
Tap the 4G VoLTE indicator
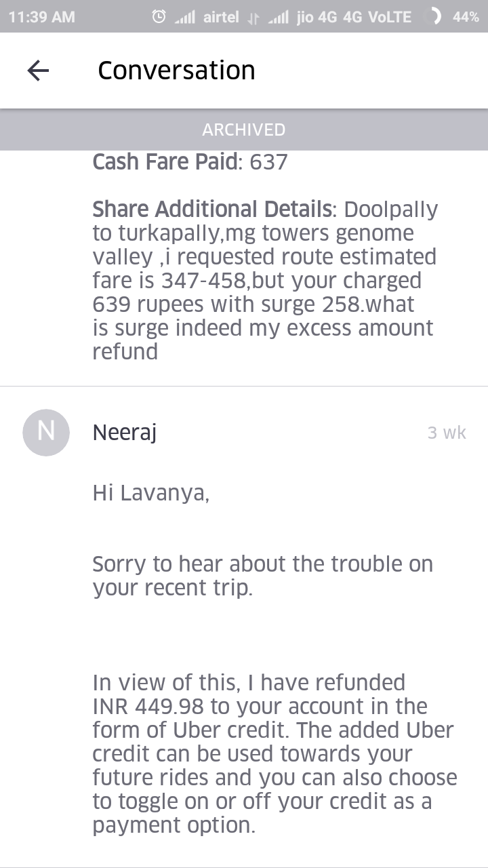378,17
